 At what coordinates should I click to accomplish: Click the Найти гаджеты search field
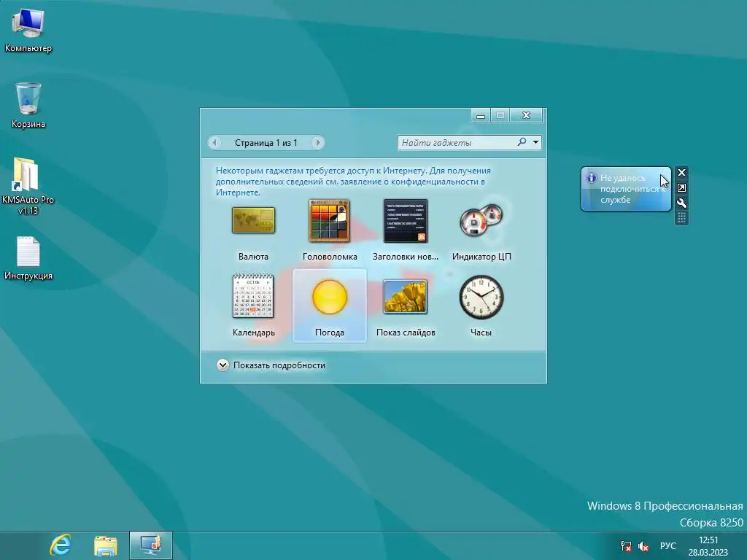[457, 142]
